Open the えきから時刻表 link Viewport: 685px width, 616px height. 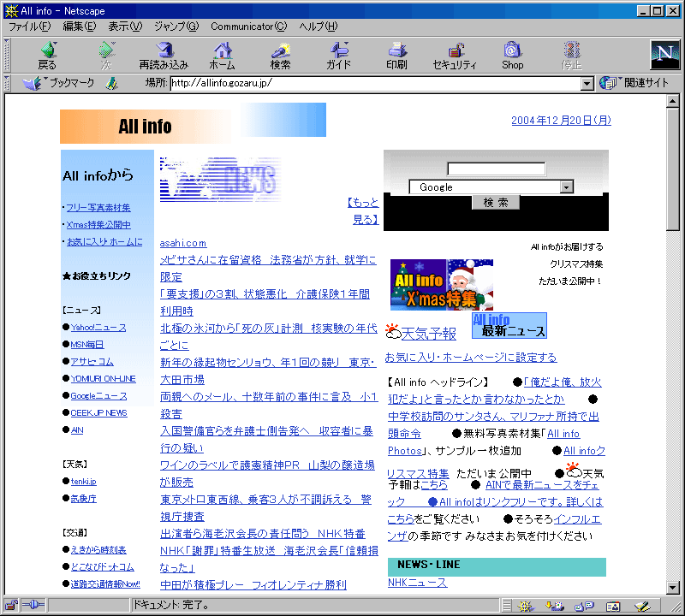click(98, 550)
